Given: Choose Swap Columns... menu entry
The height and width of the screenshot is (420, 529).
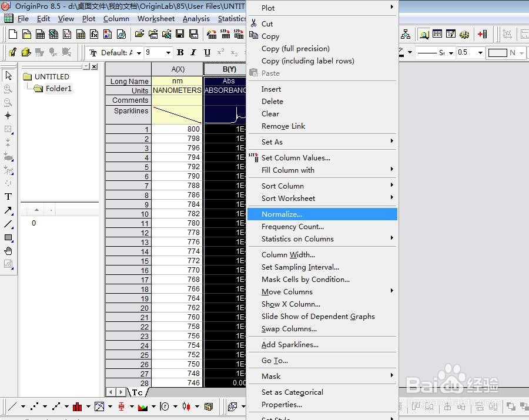Looking at the screenshot, I should (x=323, y=329).
